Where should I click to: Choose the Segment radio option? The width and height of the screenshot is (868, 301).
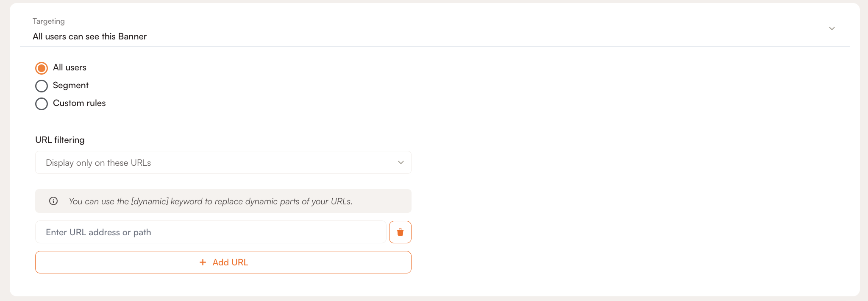[x=42, y=86]
